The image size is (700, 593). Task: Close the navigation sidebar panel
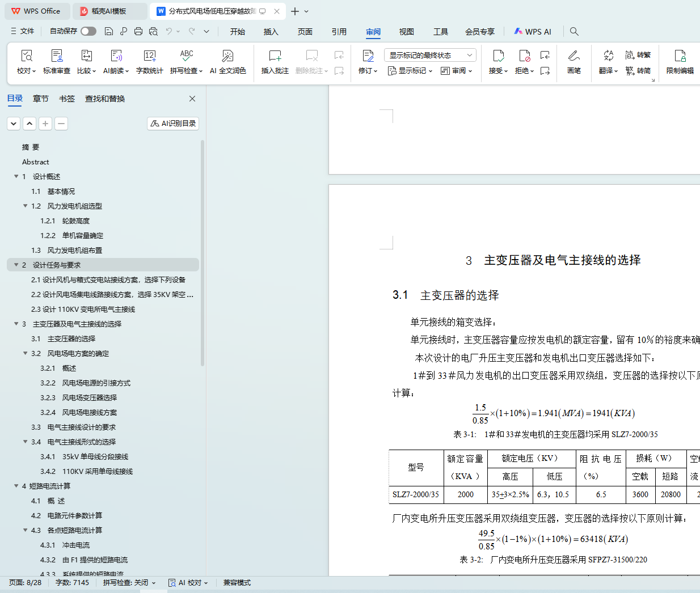tap(192, 99)
